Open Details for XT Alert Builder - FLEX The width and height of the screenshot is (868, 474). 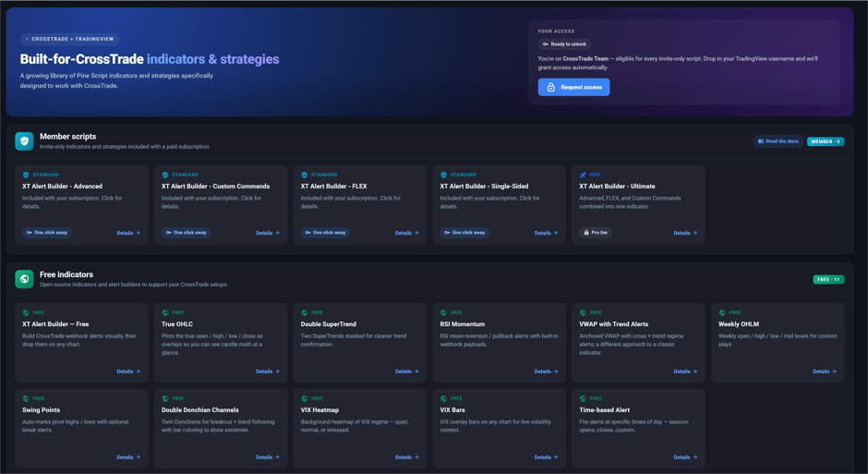[x=406, y=233]
